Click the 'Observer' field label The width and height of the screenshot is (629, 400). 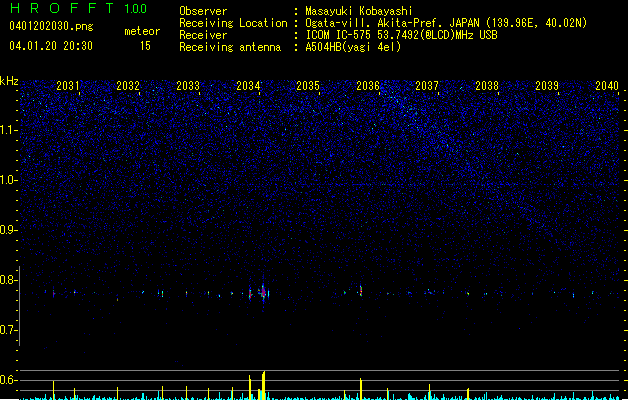203,11
